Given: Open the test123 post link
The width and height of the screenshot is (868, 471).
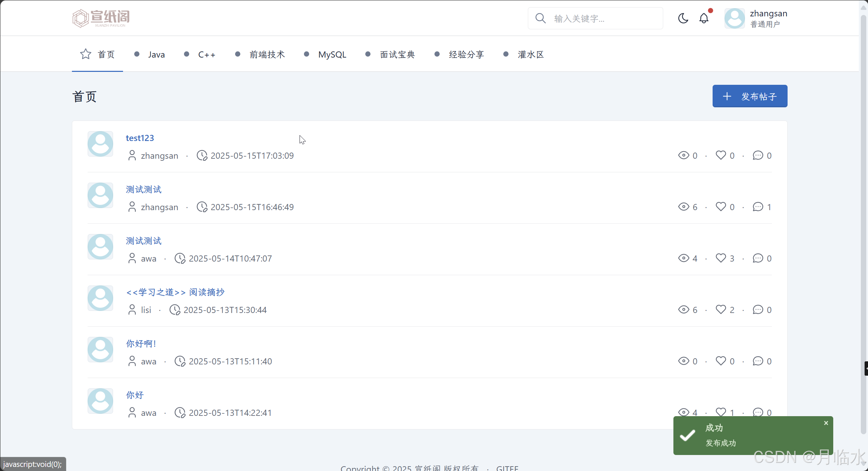Looking at the screenshot, I should coord(140,138).
